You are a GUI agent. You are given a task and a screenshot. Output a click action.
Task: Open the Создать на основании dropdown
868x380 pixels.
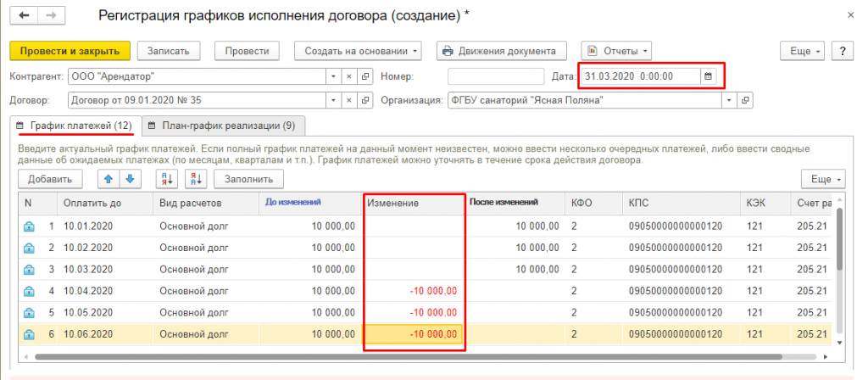point(362,51)
